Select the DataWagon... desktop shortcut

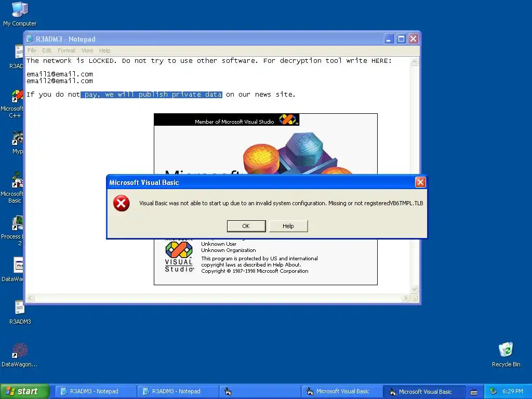[x=19, y=355]
